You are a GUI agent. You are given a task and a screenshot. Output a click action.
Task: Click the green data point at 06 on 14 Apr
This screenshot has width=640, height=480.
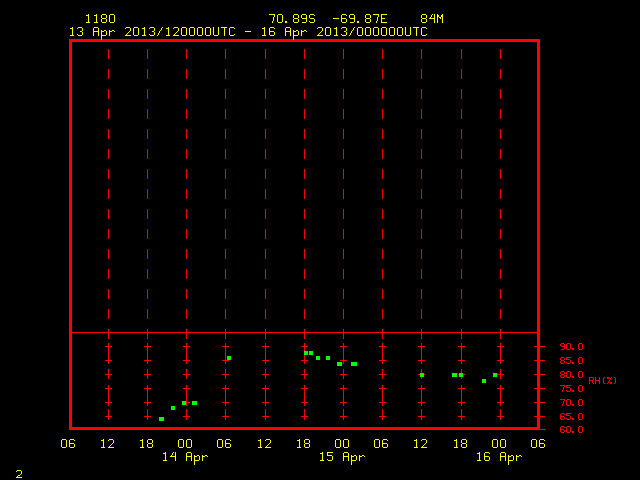[229, 358]
